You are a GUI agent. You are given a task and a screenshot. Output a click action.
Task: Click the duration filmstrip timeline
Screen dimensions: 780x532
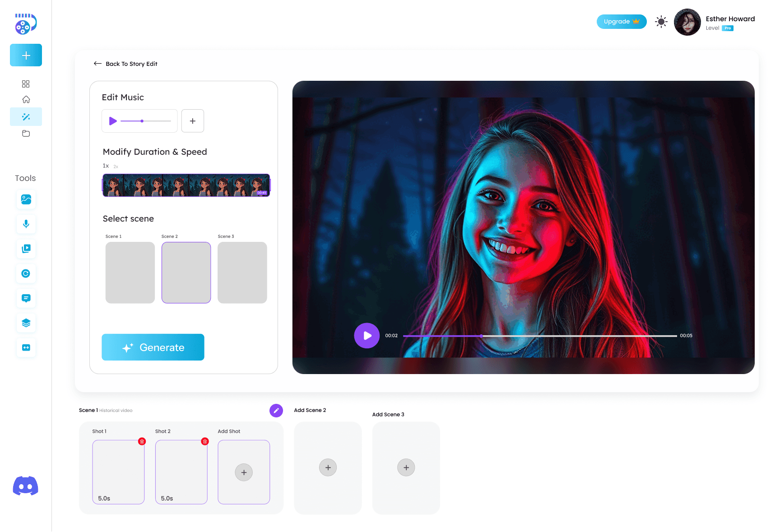point(186,185)
